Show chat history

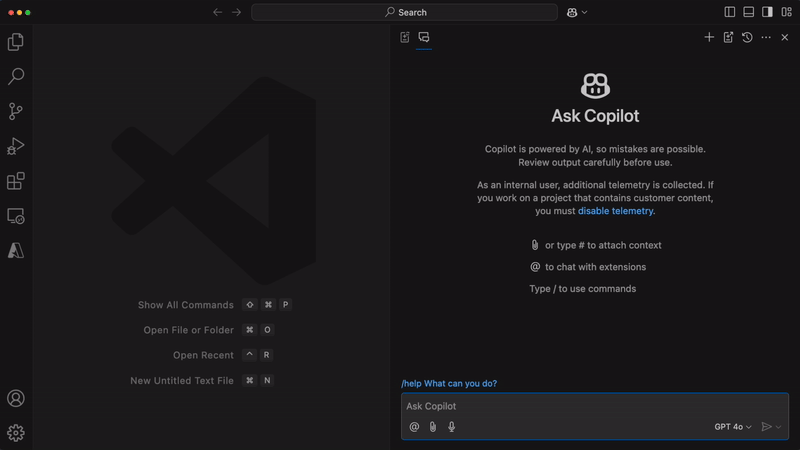pyautogui.click(x=747, y=37)
